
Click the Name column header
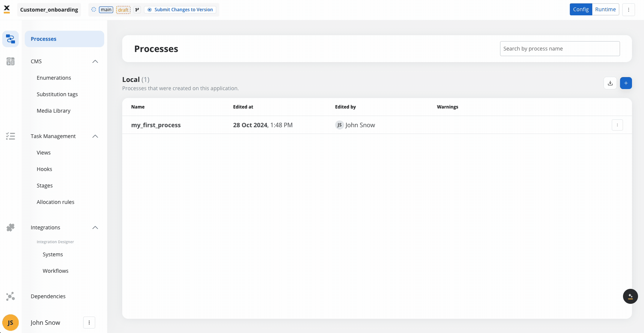coord(138,107)
